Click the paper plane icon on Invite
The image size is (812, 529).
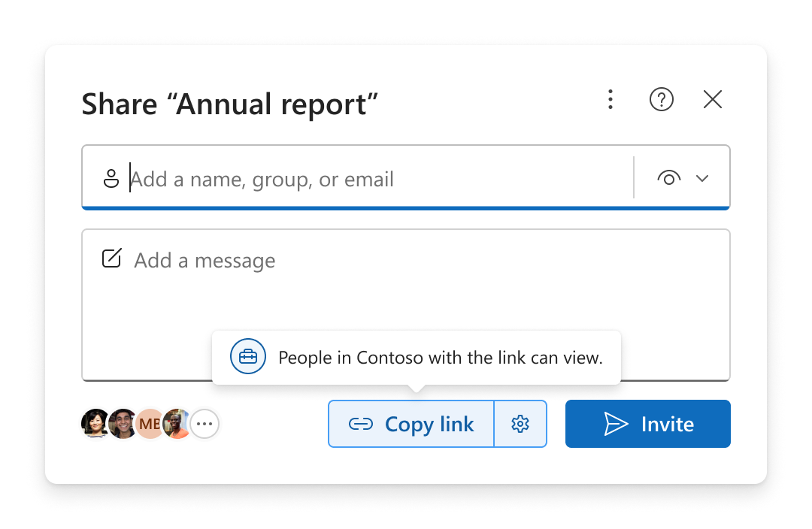tap(617, 423)
